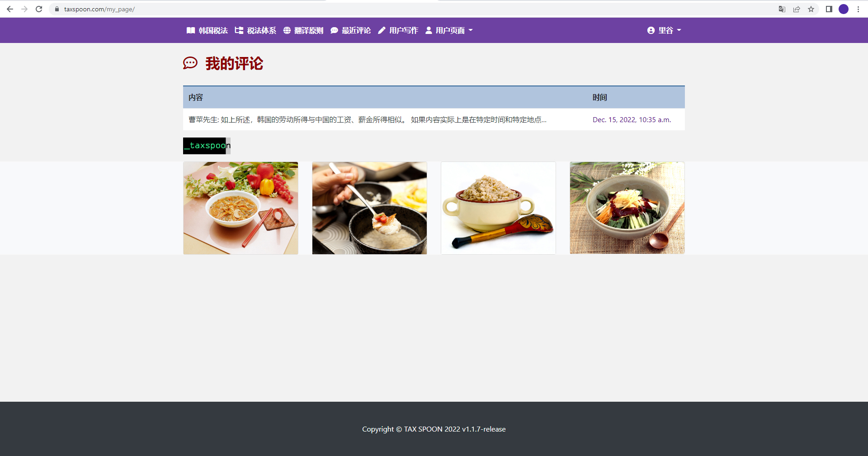Click the 内容 column header
Screen dimensions: 868x456
click(x=196, y=97)
